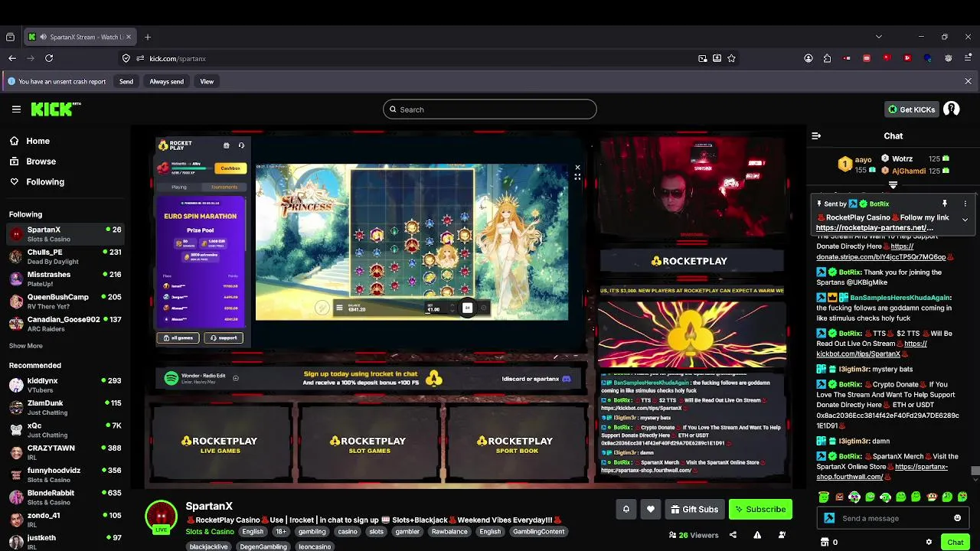Bookmark this page with star icon
Image resolution: width=980 pixels, height=551 pixels.
pyautogui.click(x=731, y=58)
